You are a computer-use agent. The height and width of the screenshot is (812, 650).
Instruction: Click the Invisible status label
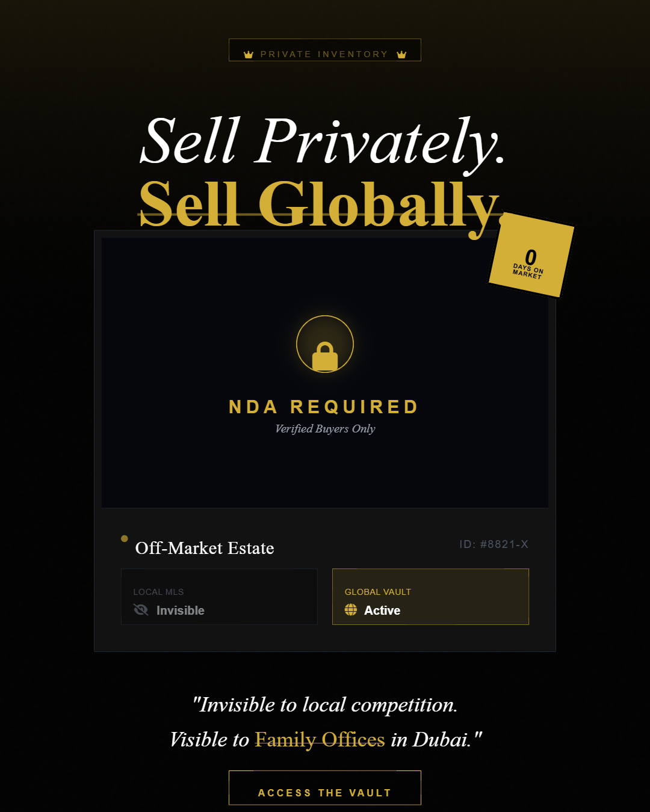tap(181, 611)
